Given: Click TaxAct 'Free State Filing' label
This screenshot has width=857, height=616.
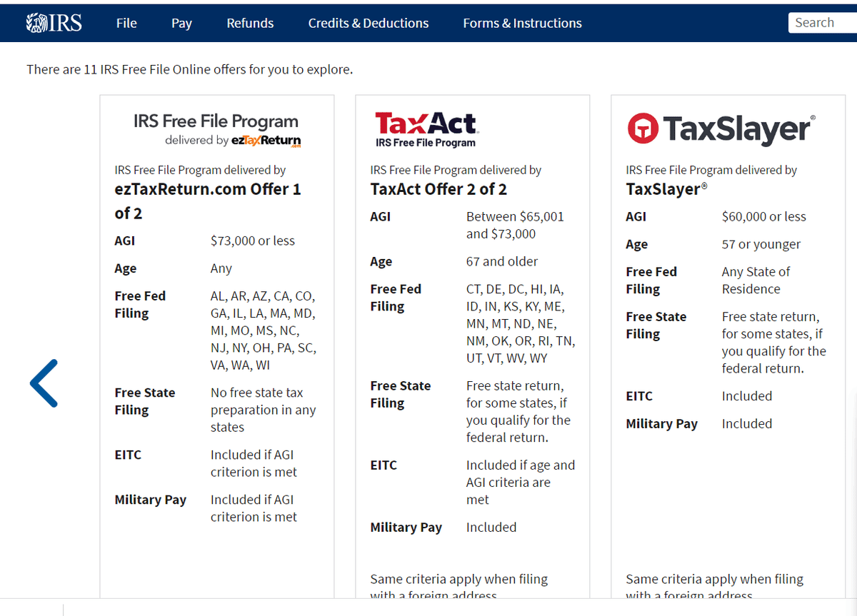Looking at the screenshot, I should 401,394.
